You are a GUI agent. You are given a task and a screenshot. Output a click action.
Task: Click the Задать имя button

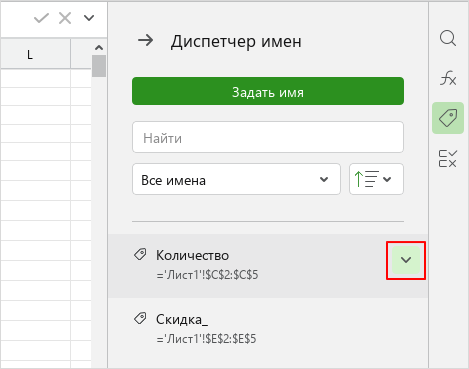[x=268, y=91]
